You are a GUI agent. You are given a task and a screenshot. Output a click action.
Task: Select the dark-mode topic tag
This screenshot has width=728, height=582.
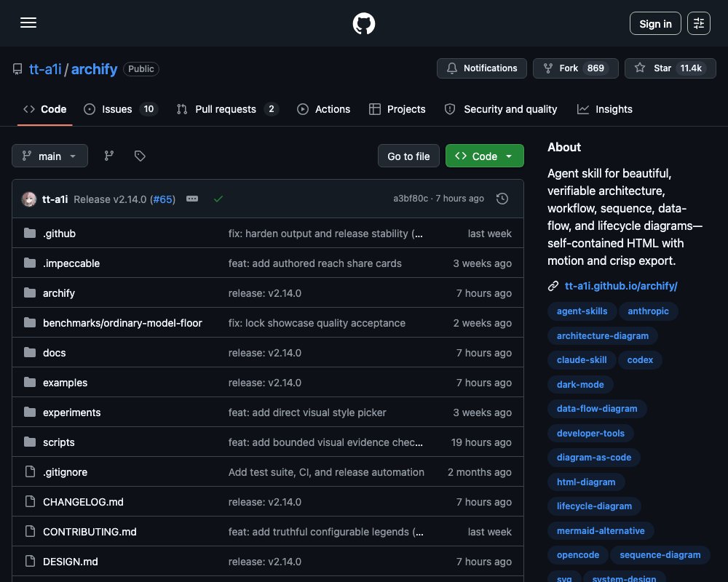[x=580, y=384]
